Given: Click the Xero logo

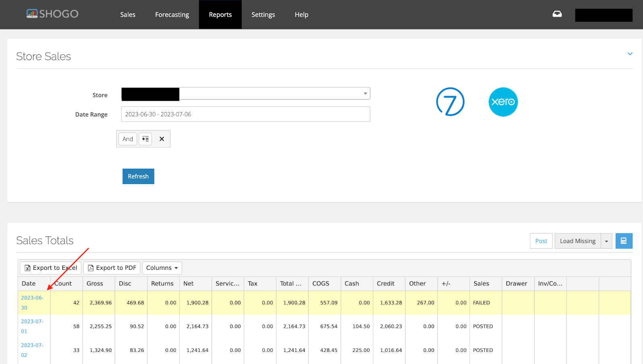Looking at the screenshot, I should [x=503, y=102].
